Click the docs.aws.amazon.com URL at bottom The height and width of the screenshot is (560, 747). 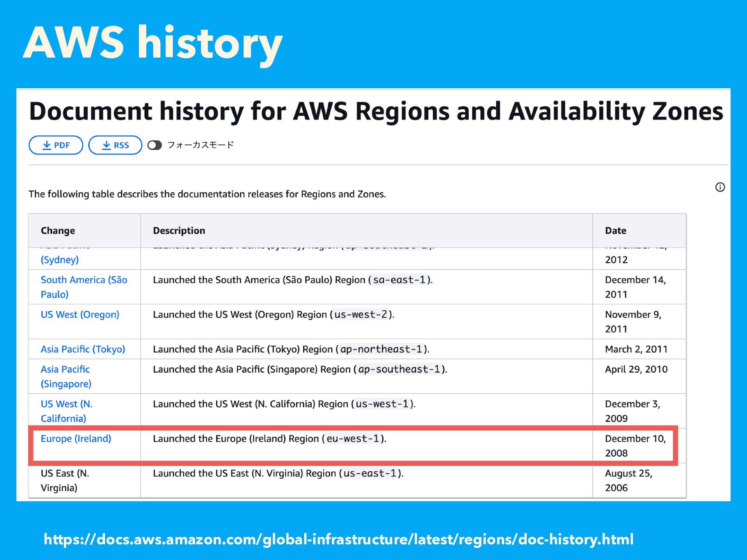click(x=338, y=539)
